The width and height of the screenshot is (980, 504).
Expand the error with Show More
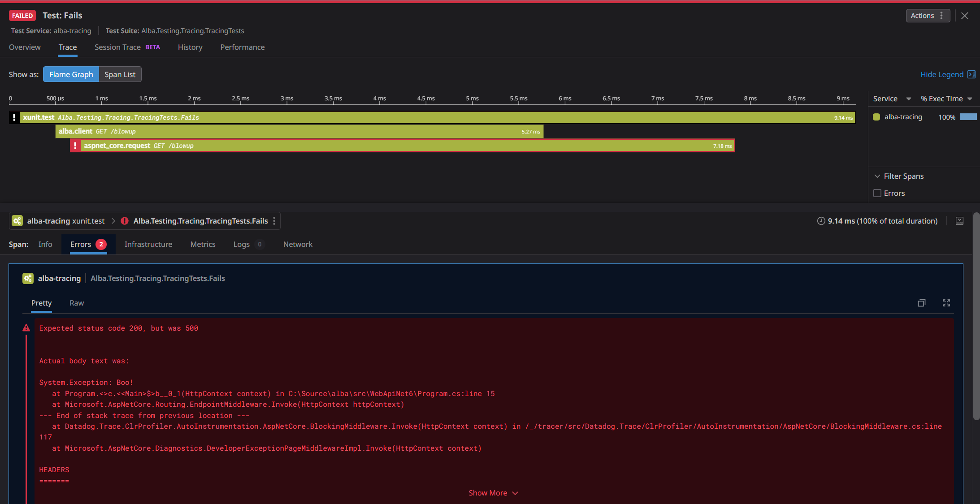[x=493, y=493]
